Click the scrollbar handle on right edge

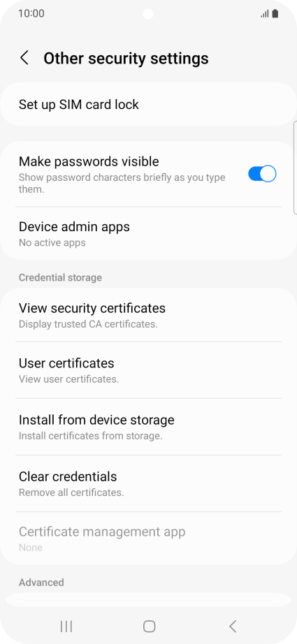pos(295,168)
